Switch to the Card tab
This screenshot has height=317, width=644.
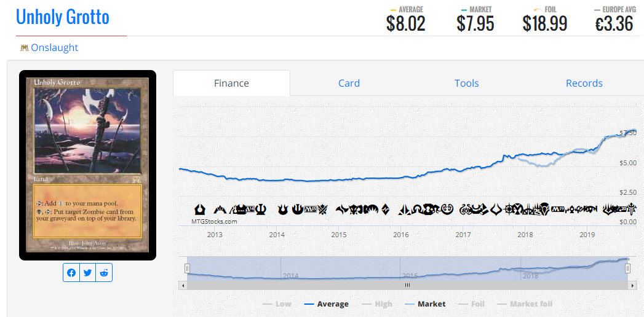[x=349, y=84]
